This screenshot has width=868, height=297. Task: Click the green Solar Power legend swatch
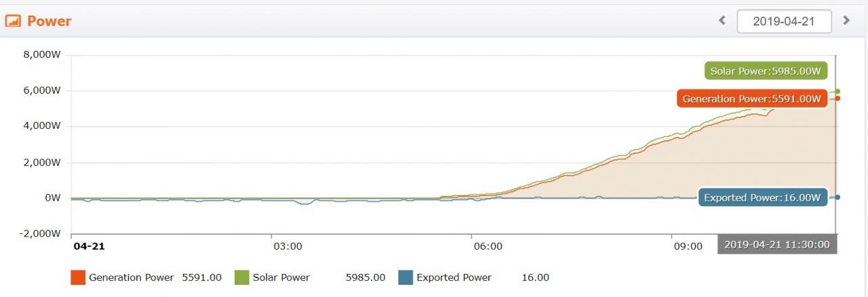pos(242,277)
